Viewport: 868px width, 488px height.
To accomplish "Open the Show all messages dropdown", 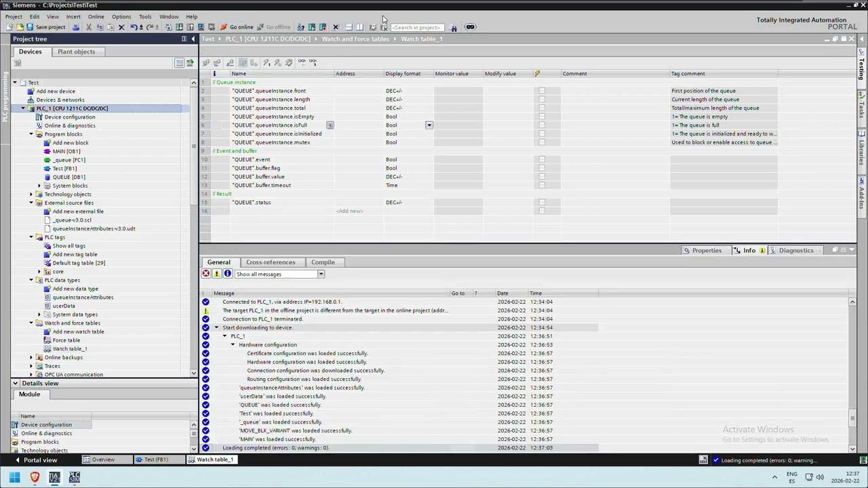I will point(321,274).
